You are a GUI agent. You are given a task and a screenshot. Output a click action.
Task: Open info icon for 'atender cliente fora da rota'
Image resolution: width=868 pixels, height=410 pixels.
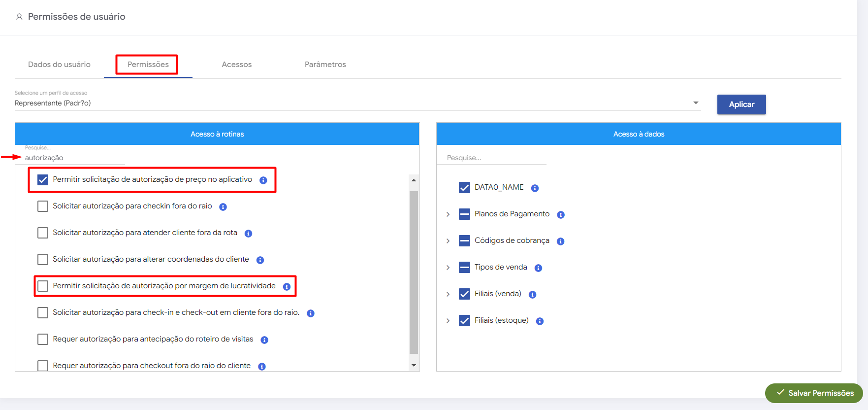[x=249, y=234]
